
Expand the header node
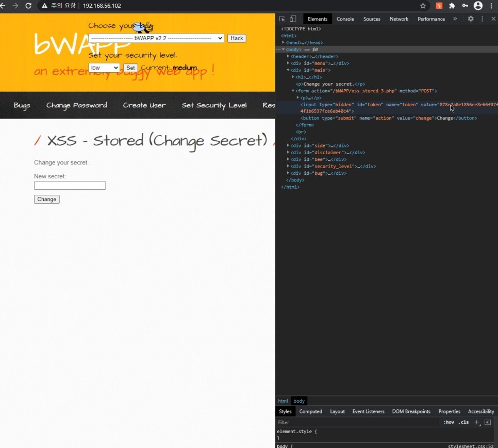point(288,56)
